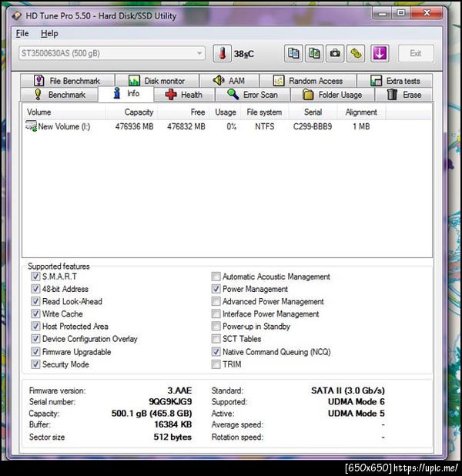462x476 pixels.
Task: Click the 1 MB alignment cell
Action: (x=361, y=126)
